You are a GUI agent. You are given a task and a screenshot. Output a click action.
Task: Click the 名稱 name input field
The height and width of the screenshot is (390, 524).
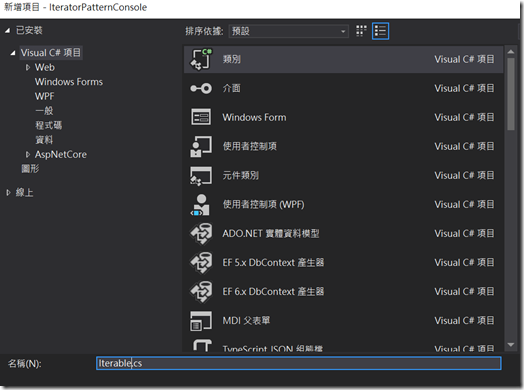[x=299, y=363]
